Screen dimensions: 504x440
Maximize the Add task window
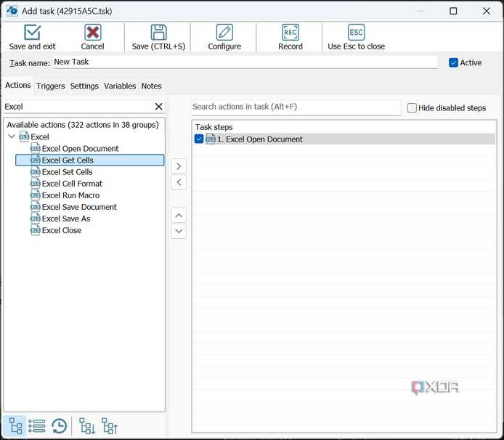point(453,11)
